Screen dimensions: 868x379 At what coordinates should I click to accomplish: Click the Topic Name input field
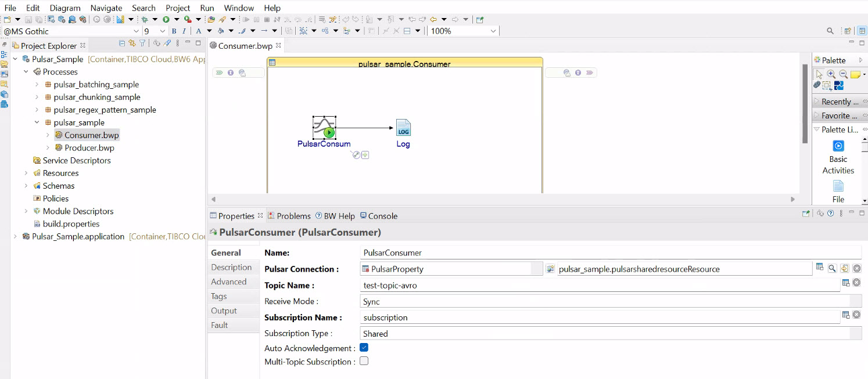point(598,285)
